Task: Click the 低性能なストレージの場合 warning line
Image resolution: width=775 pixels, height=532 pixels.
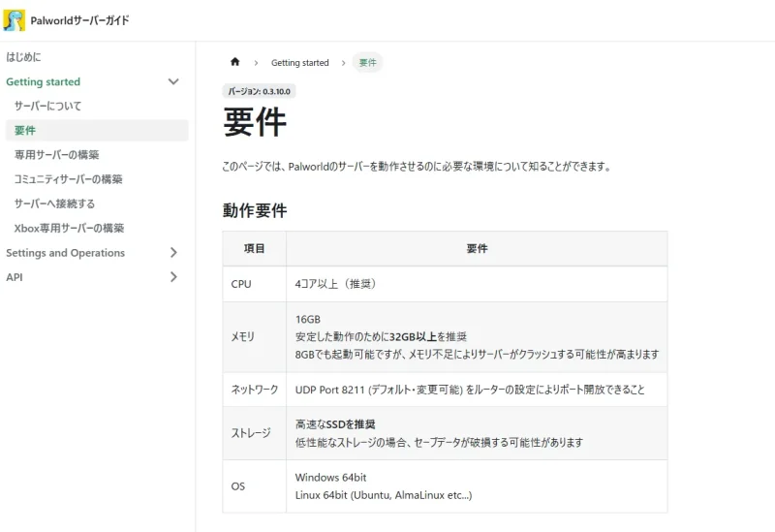Action: (439, 442)
